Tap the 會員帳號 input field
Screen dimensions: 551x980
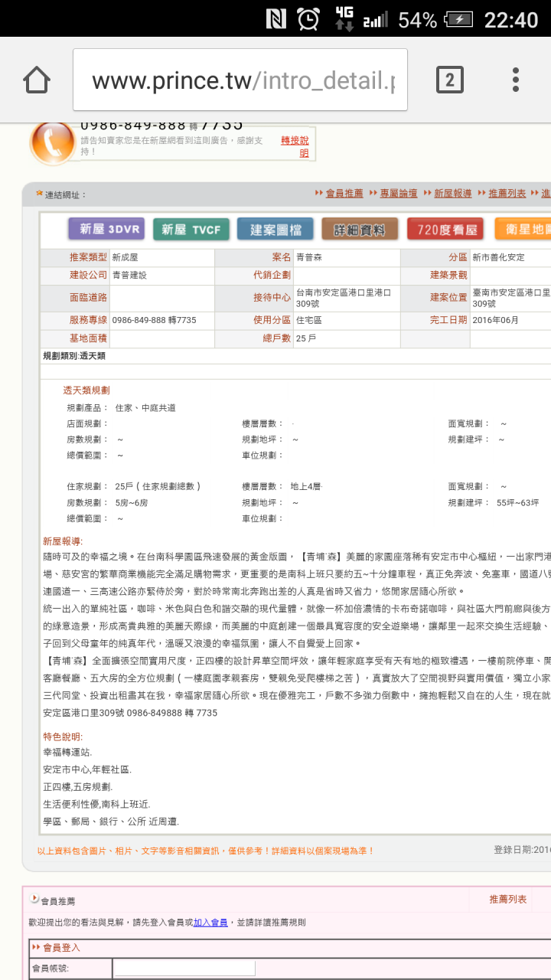[184, 969]
